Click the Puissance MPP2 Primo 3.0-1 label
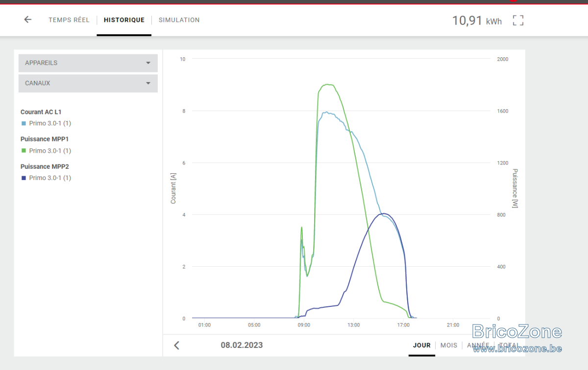 click(50, 178)
